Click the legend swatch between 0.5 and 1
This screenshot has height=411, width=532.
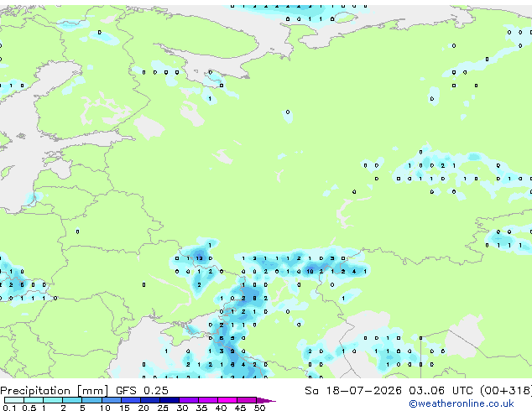pos(34,400)
